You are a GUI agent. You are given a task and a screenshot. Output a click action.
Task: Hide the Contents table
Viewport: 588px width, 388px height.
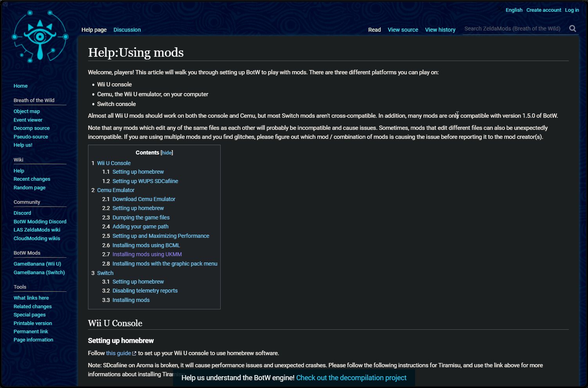point(167,153)
